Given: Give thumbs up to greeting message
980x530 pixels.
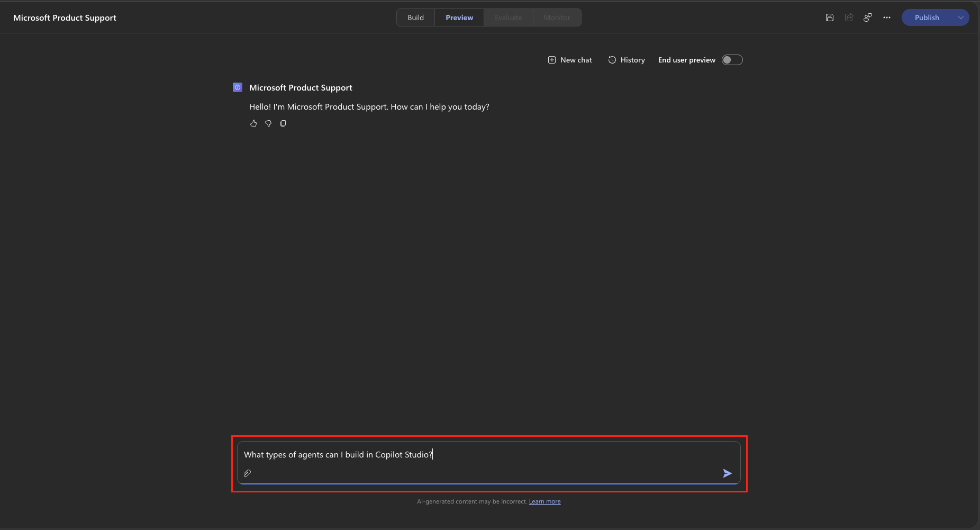Looking at the screenshot, I should coord(253,123).
